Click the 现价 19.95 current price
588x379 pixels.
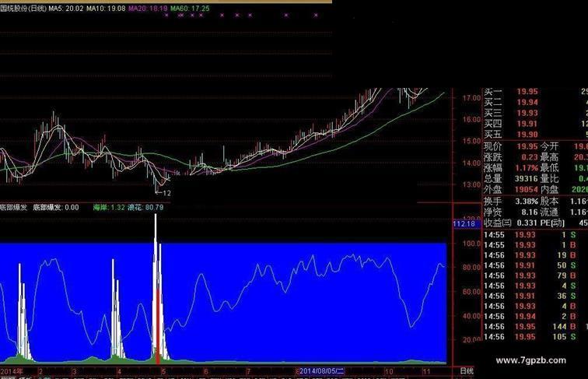[x=527, y=146]
